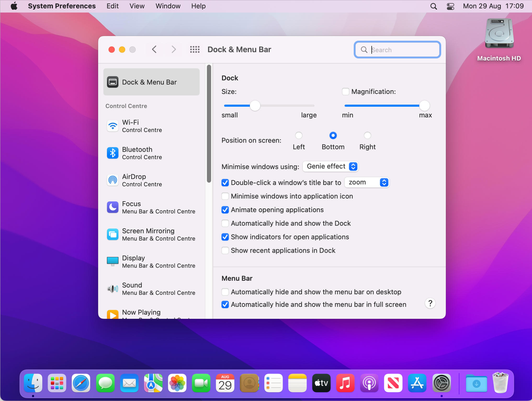The height and width of the screenshot is (401, 532).
Task: Enable the Magnification checkbox
Action: coord(346,92)
